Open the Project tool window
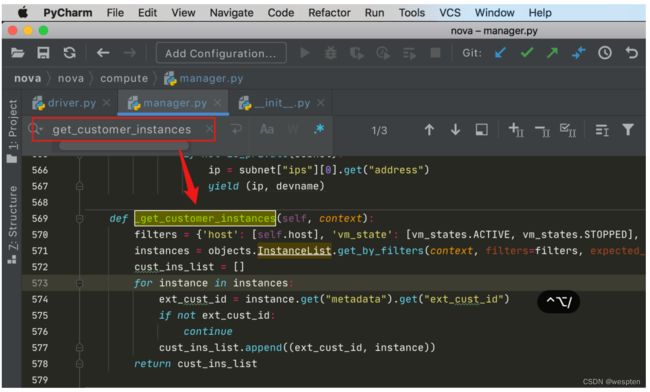650x392 pixels. coord(12,131)
